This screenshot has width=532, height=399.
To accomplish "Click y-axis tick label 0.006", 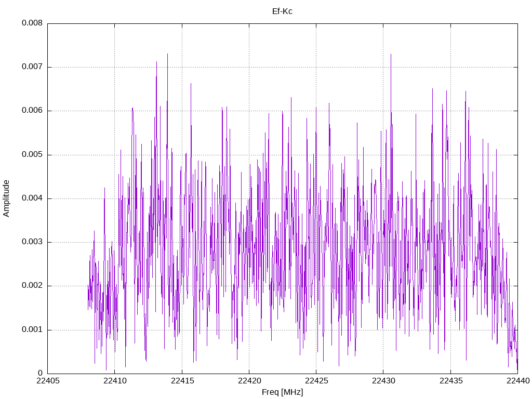I will 32,111.
